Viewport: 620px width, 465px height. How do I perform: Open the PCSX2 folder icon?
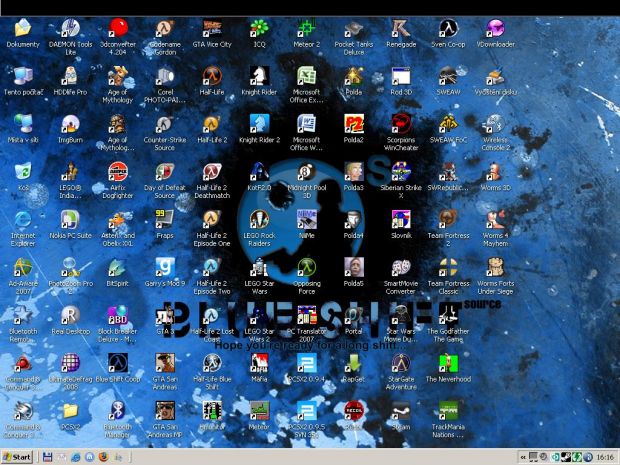(70, 411)
